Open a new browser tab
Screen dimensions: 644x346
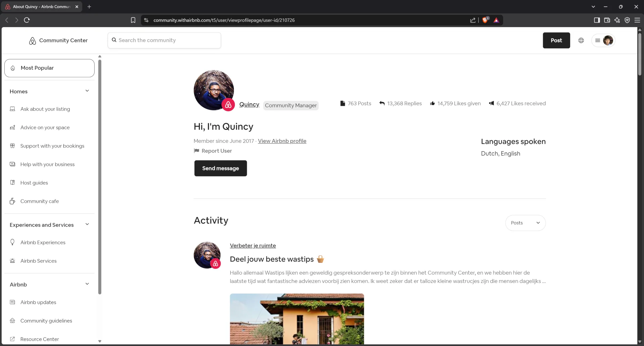[89, 7]
